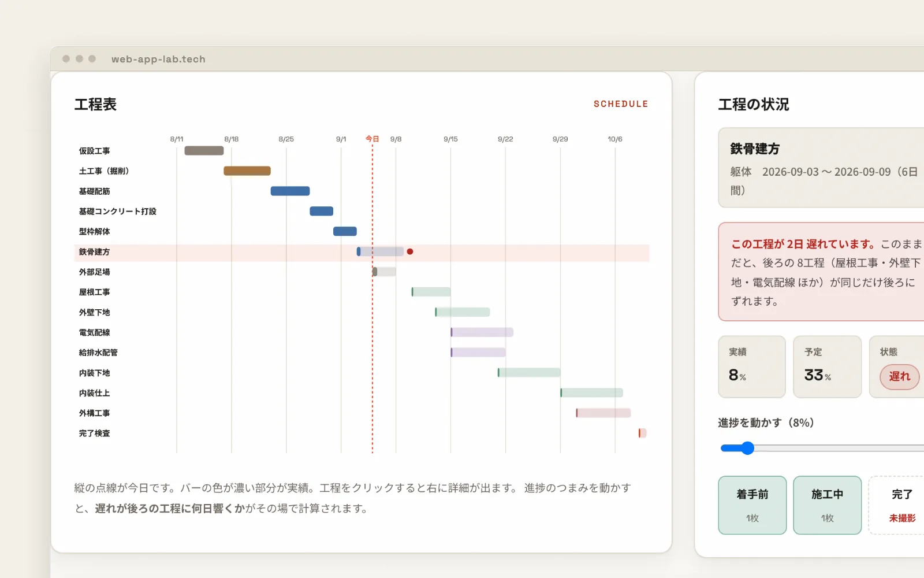Click the 屋根工事 green bar

tap(431, 292)
